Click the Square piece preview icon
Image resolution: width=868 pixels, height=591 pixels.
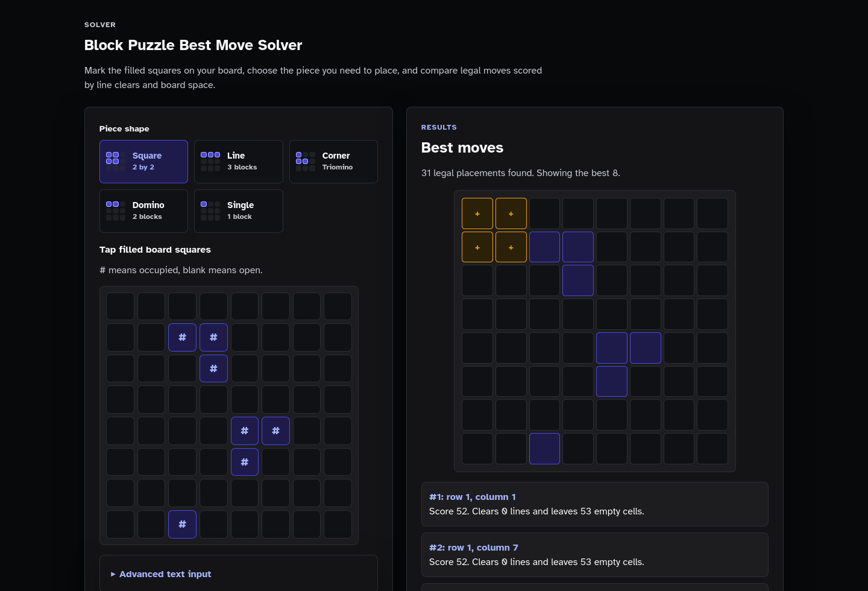116,162
